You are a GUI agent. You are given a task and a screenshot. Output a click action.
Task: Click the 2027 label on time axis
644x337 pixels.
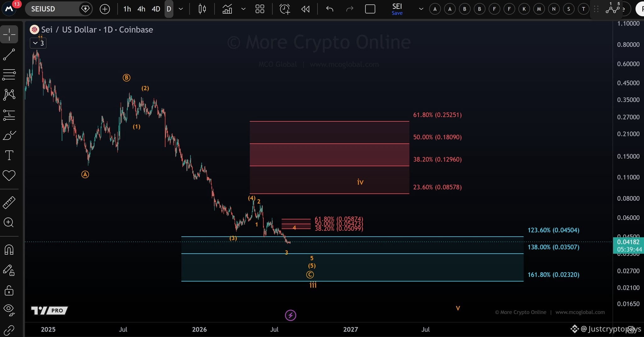point(350,329)
